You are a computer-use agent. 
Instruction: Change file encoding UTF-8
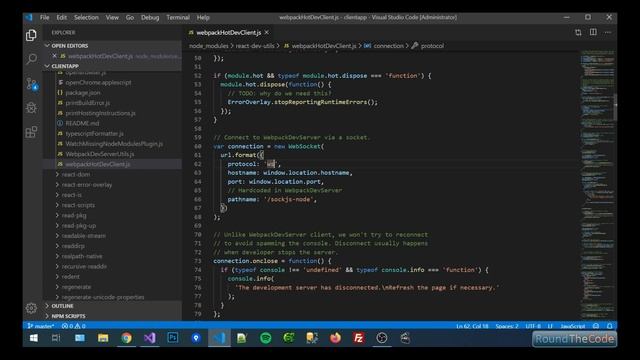tap(533, 326)
